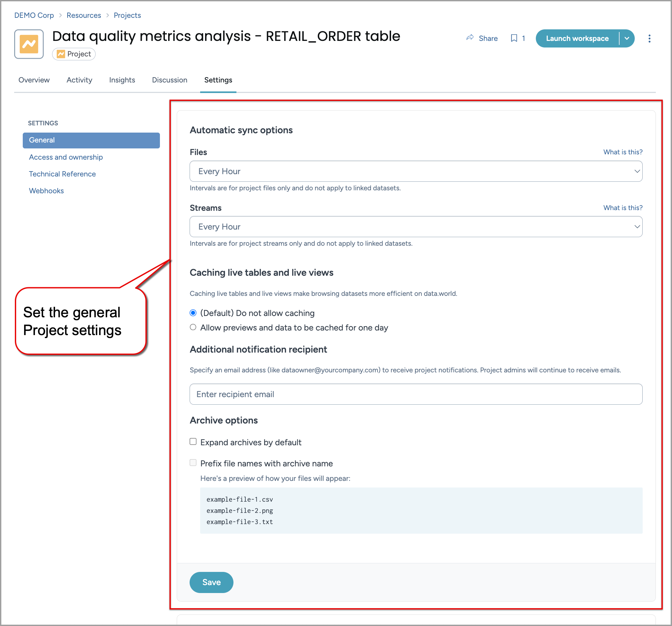Open the three-dot more options menu
672x626 pixels.
coord(649,39)
